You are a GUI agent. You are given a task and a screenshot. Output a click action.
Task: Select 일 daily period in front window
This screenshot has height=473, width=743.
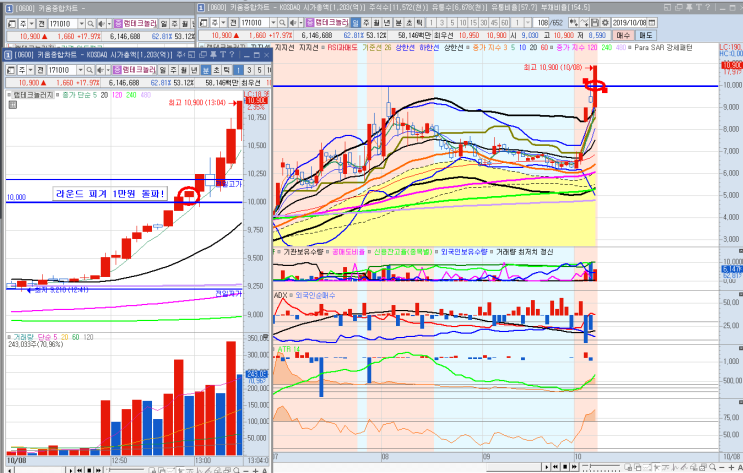click(163, 70)
